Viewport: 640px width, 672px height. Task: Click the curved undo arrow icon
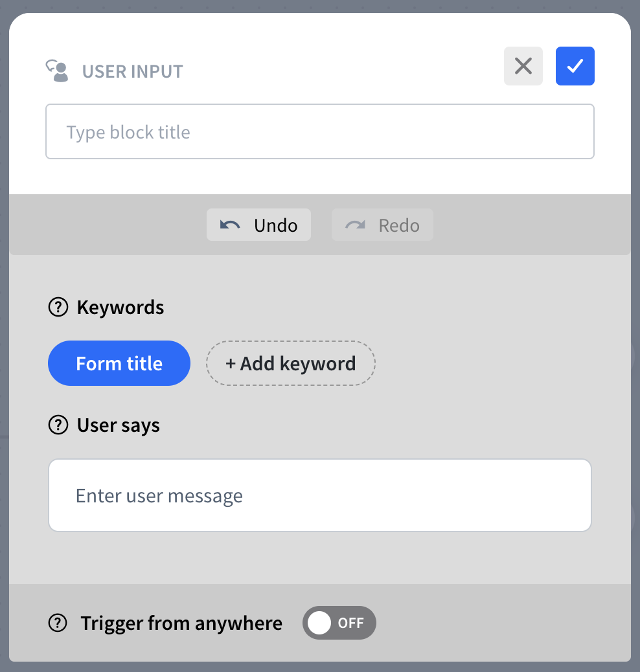pyautogui.click(x=229, y=225)
